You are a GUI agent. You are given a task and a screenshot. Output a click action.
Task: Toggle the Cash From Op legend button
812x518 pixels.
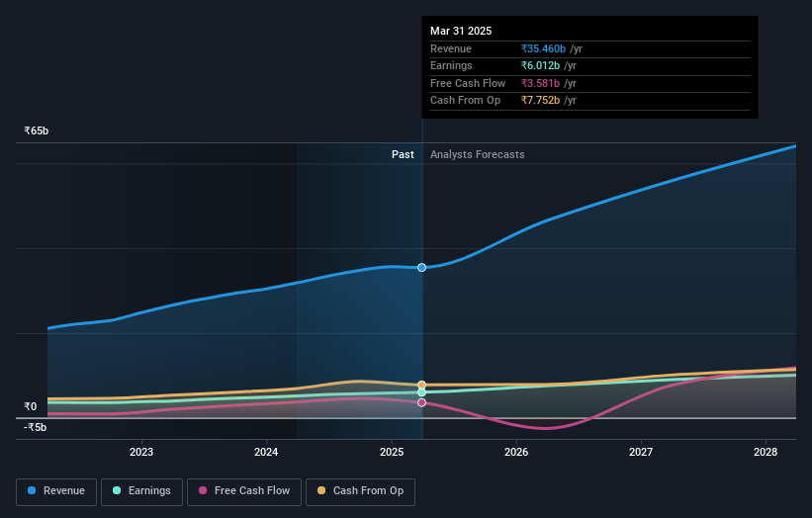pos(360,491)
